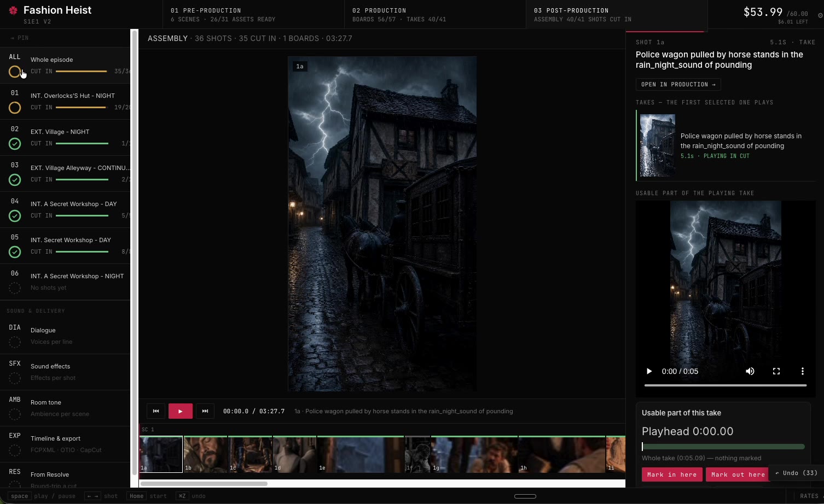Click the sidebar vertical scrollbar
Screen dimensions: 824x504
click(134, 252)
